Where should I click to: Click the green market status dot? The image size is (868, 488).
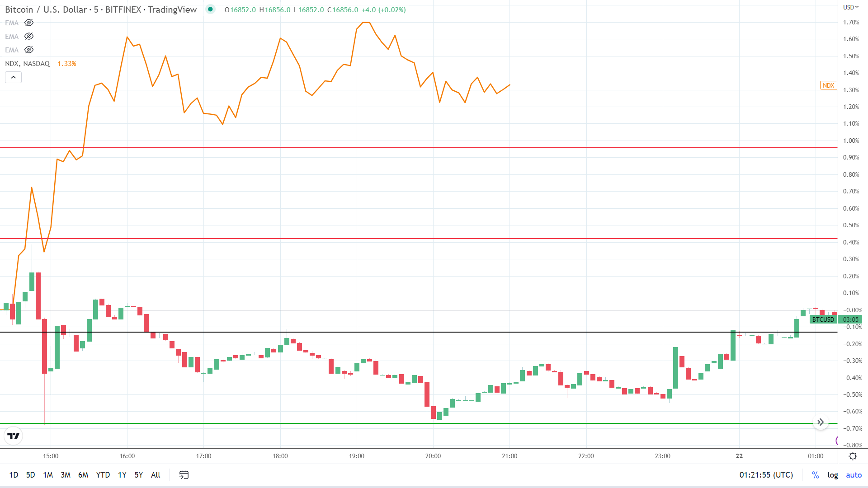(210, 9)
